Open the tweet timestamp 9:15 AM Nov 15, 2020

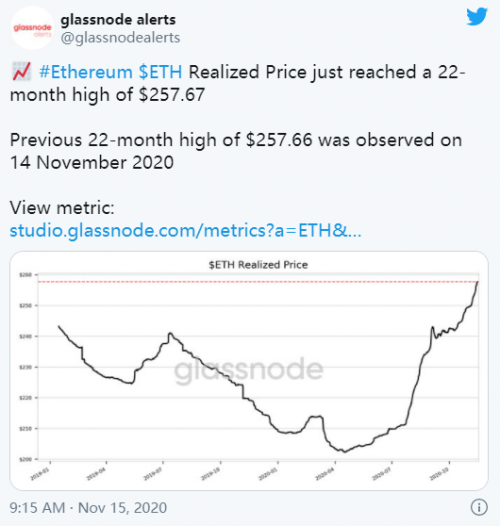pyautogui.click(x=88, y=508)
